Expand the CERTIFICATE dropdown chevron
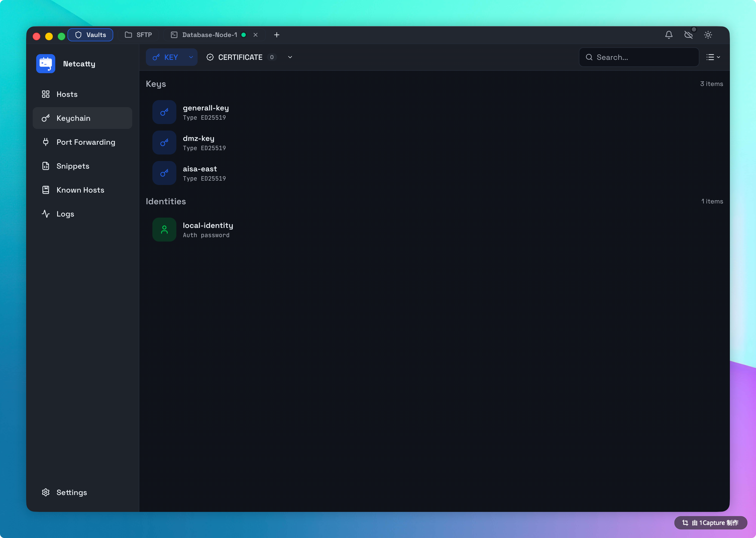 click(x=290, y=57)
